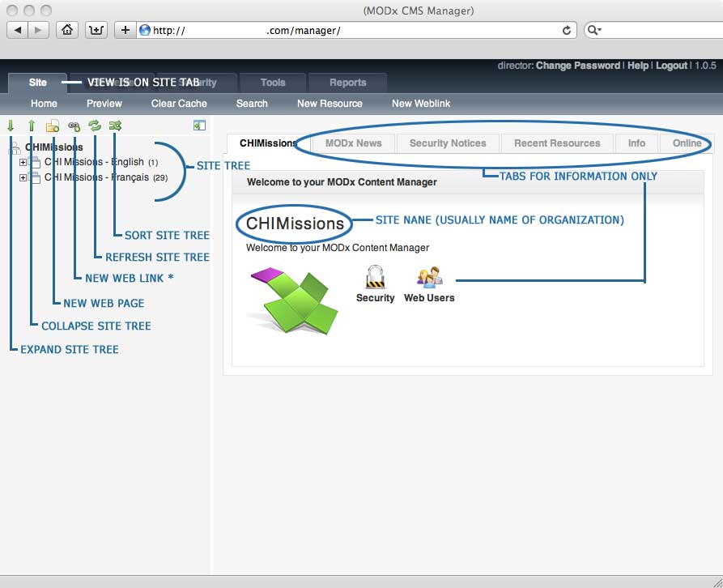The image size is (723, 588).
Task: Open the browser home page
Action: (67, 30)
